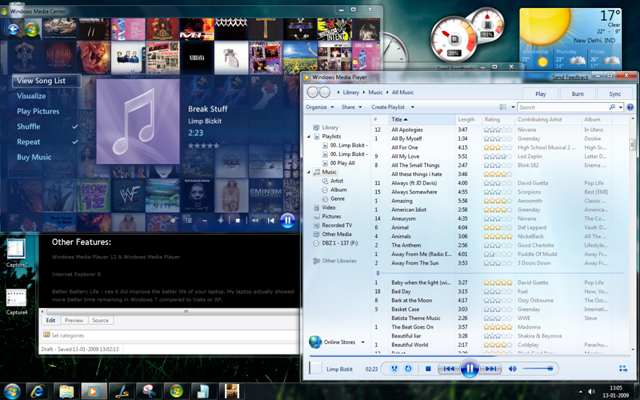Image resolution: width=640 pixels, height=400 pixels.
Task: Click Set categories in blog editor
Action: [67, 336]
